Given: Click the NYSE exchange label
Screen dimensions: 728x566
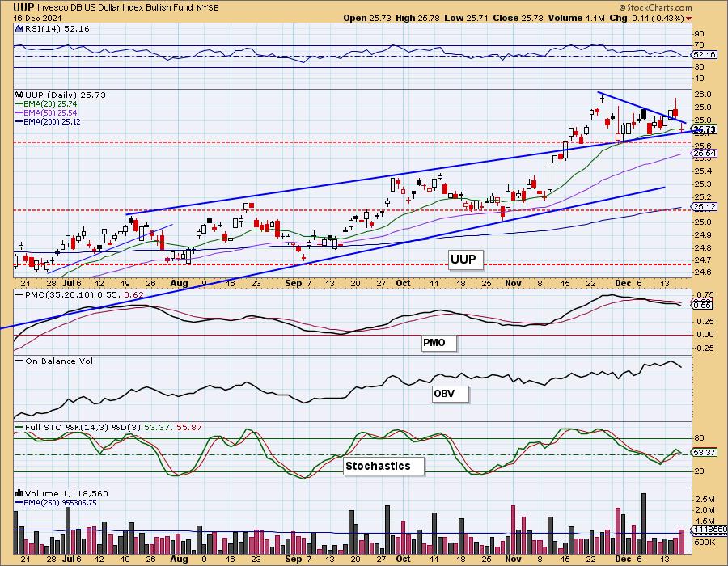Looking at the screenshot, I should click(209, 8).
